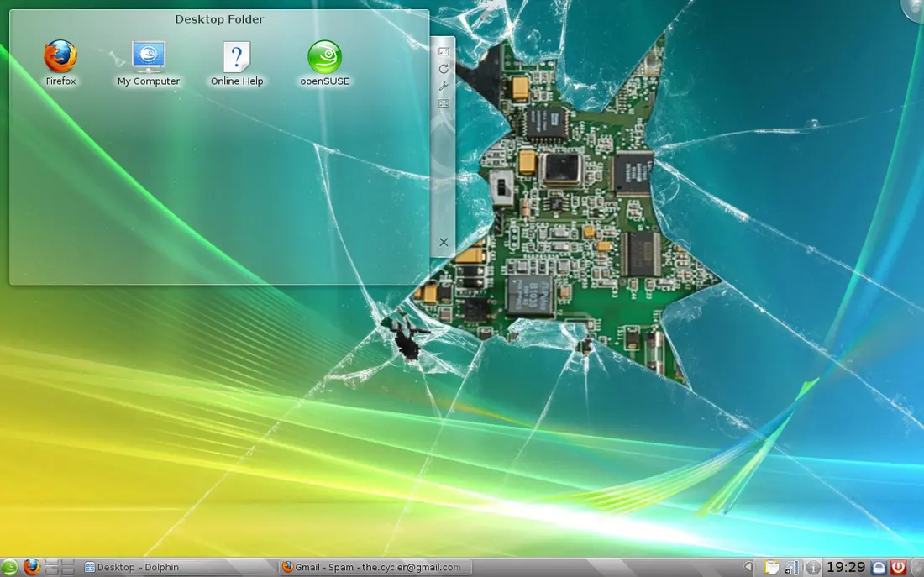The width and height of the screenshot is (924, 577).
Task: Switch to the upper-left virtual desktop in the pager
Action: click(52, 563)
